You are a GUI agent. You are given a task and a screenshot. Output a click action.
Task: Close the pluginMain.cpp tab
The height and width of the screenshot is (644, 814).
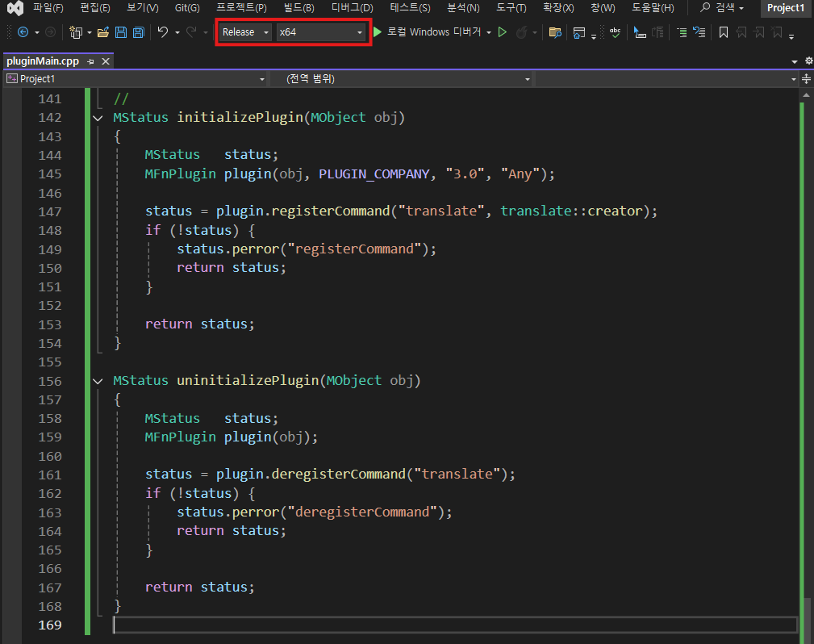click(106, 61)
